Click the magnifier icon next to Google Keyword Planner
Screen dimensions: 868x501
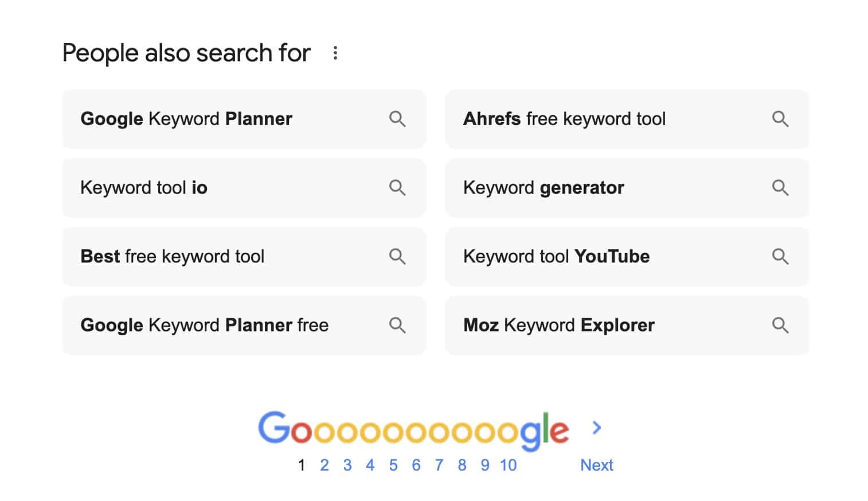tap(398, 119)
